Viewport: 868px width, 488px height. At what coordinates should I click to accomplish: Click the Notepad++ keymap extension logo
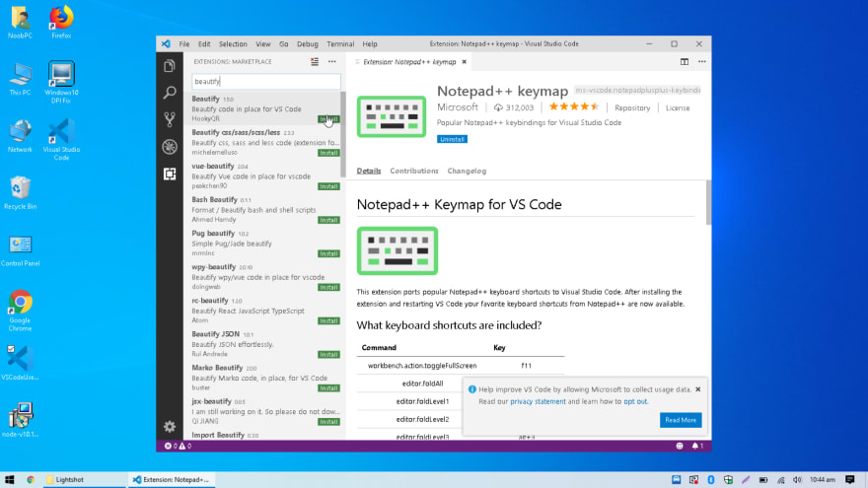tap(392, 116)
